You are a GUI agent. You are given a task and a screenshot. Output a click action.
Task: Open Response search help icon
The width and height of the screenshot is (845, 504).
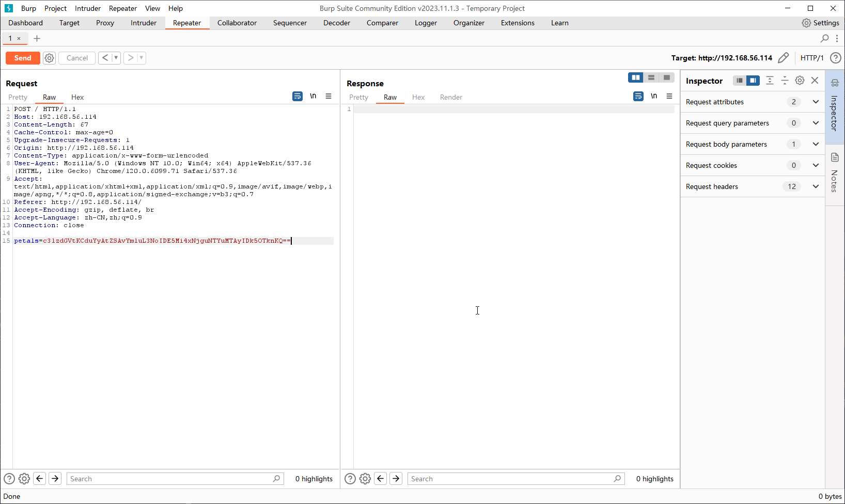click(x=350, y=479)
